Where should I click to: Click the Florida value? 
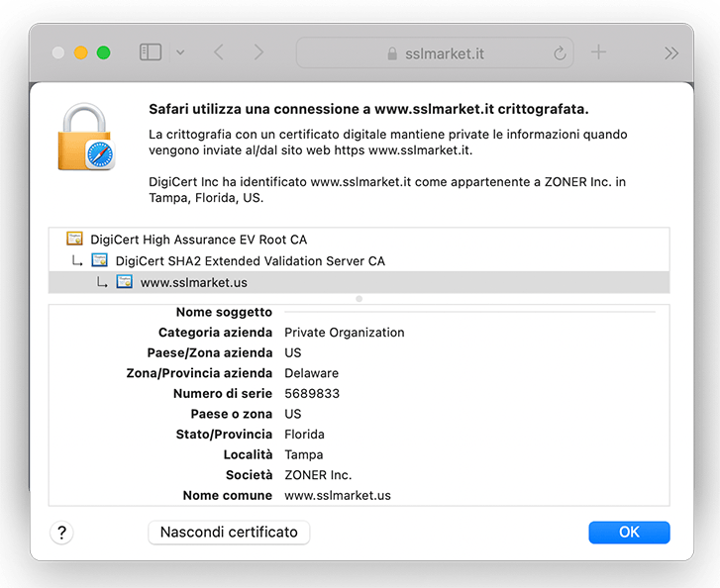click(x=304, y=435)
